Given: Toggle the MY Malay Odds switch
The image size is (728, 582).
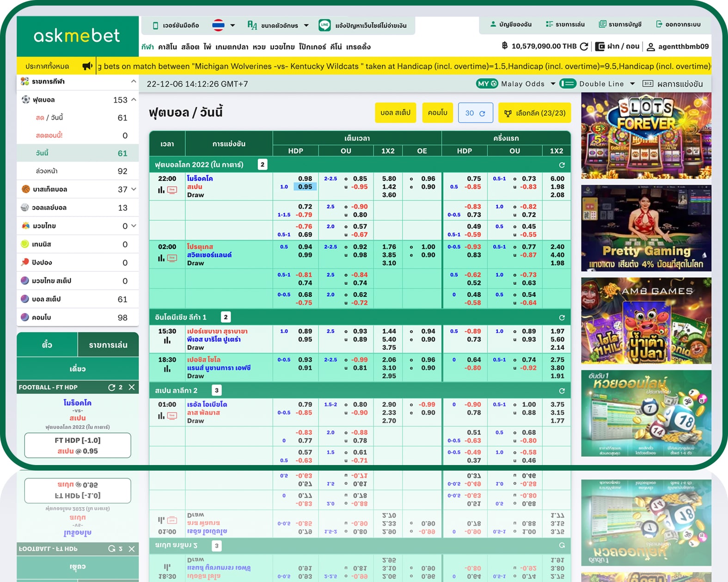Looking at the screenshot, I should click(x=487, y=84).
